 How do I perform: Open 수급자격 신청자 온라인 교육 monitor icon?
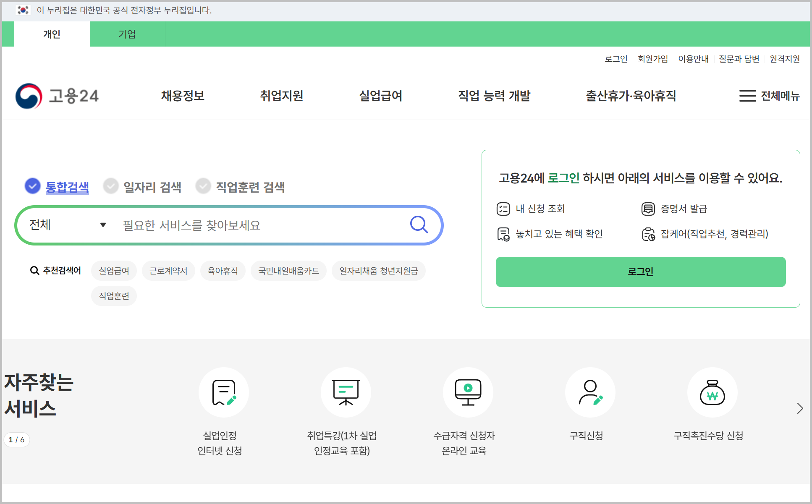468,392
